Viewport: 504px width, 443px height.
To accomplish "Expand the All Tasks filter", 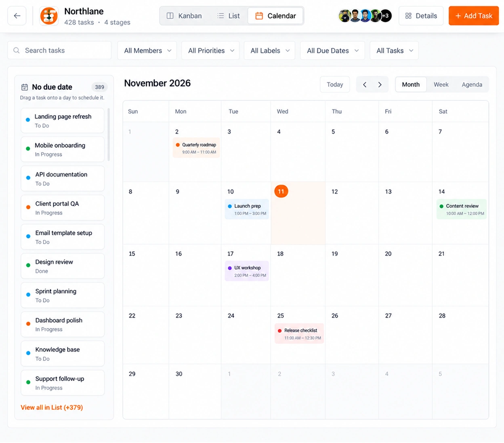I will click(394, 51).
